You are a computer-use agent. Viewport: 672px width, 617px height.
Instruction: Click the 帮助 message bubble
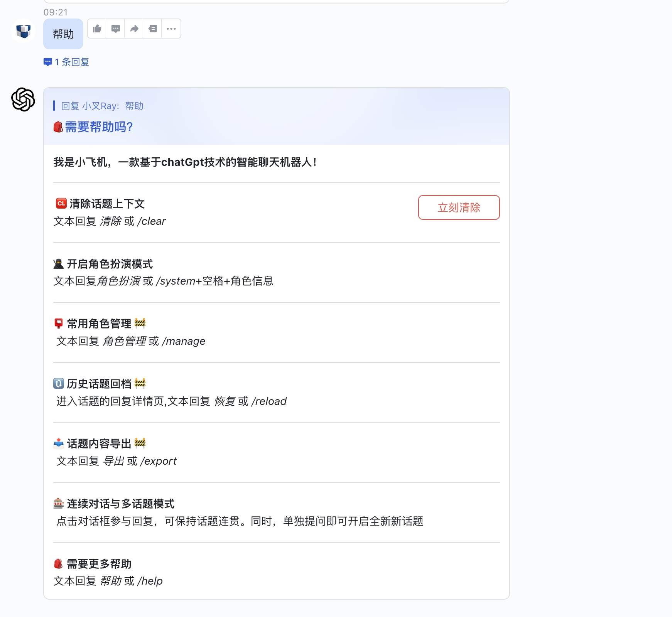[63, 34]
